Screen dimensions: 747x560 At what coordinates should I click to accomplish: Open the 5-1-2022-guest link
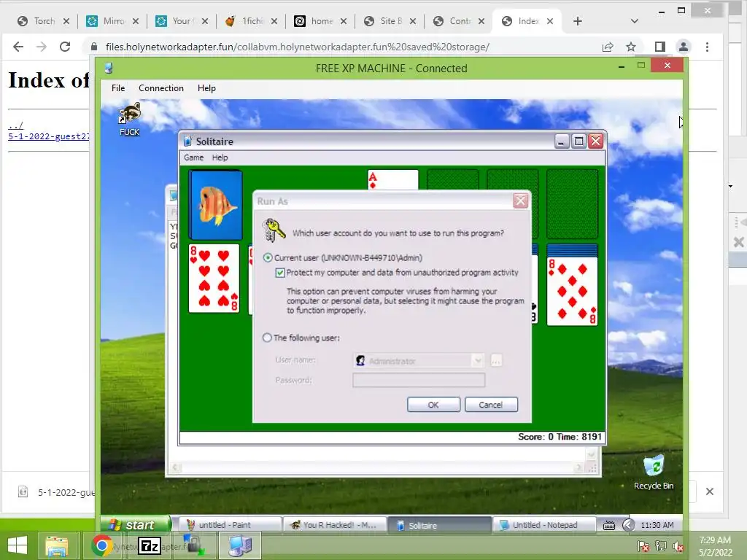49,136
